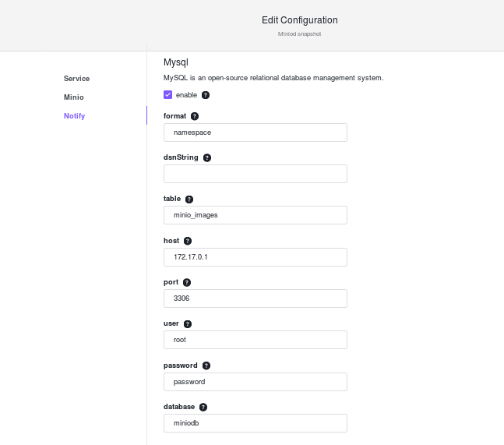Image resolution: width=504 pixels, height=445 pixels.
Task: Click help icon beside user label
Action: (x=188, y=323)
